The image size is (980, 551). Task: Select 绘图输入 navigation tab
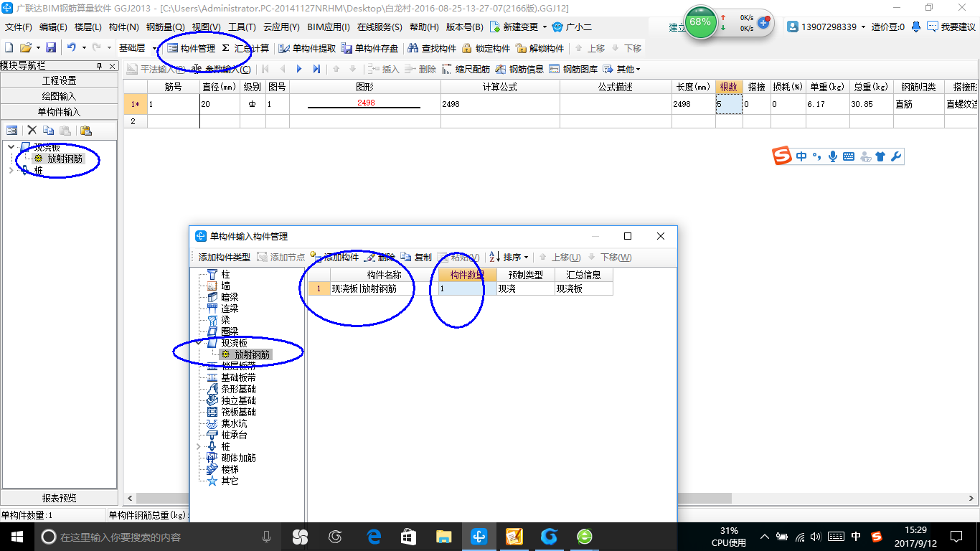[60, 96]
